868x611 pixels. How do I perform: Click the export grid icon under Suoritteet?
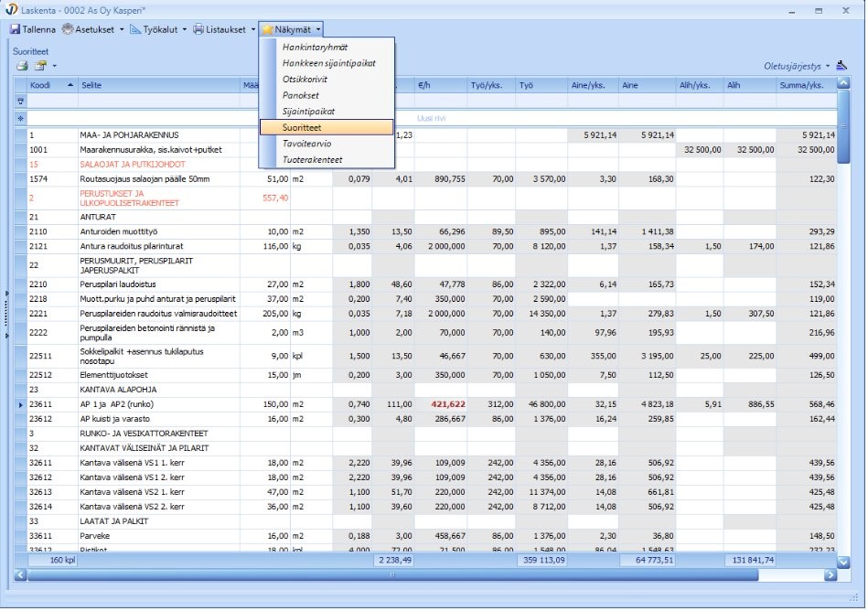pyautogui.click(x=40, y=66)
